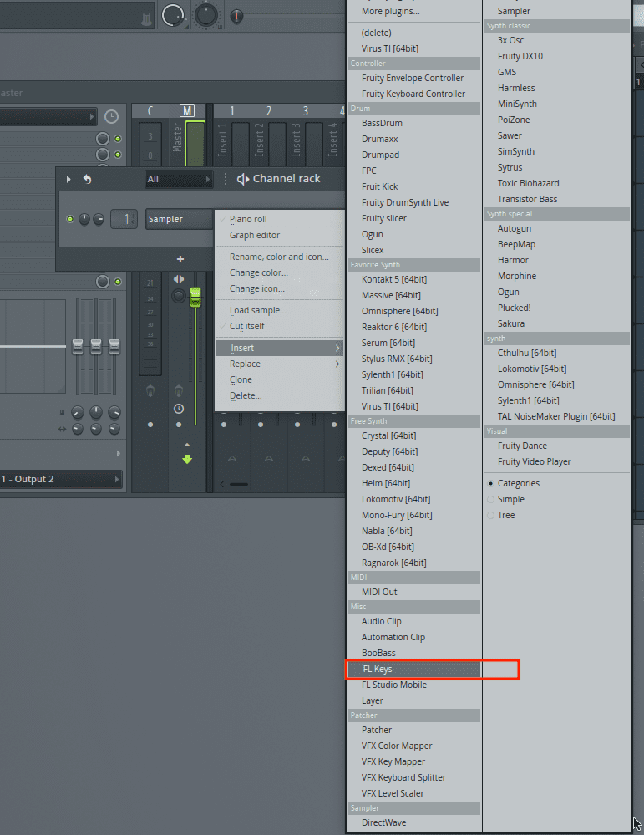Image resolution: width=644 pixels, height=835 pixels.
Task: Open the preset selector dropdown beside the clock
Action: click(48, 117)
